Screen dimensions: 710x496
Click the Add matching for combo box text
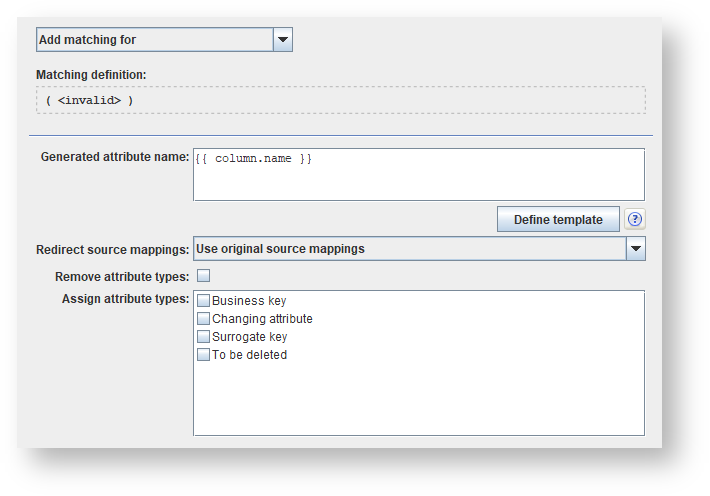(x=154, y=40)
